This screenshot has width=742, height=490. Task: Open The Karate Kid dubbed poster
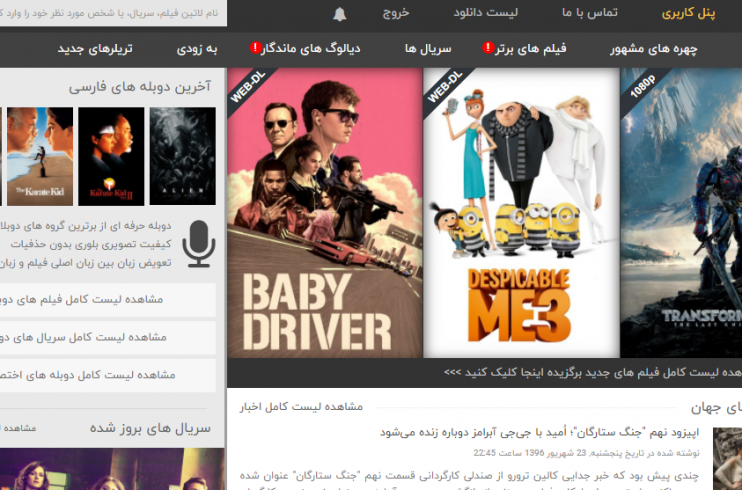(x=40, y=156)
